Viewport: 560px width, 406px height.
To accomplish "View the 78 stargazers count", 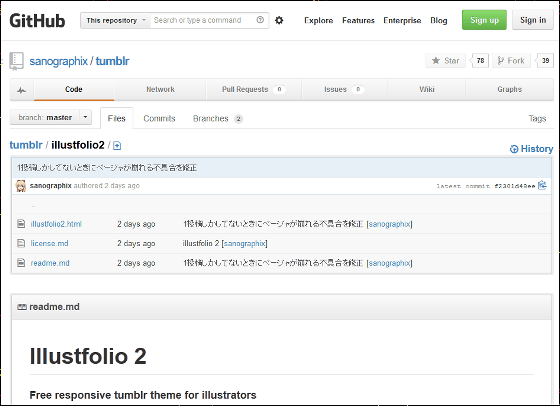I will pyautogui.click(x=480, y=61).
